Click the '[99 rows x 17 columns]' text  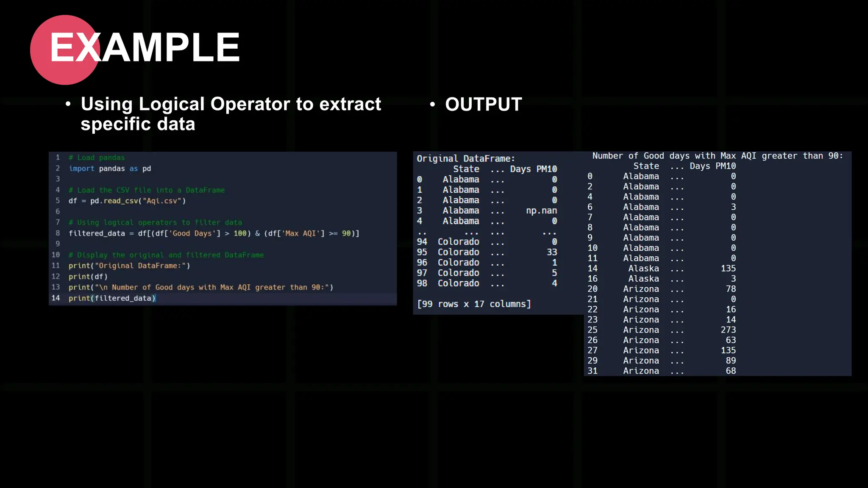473,304
